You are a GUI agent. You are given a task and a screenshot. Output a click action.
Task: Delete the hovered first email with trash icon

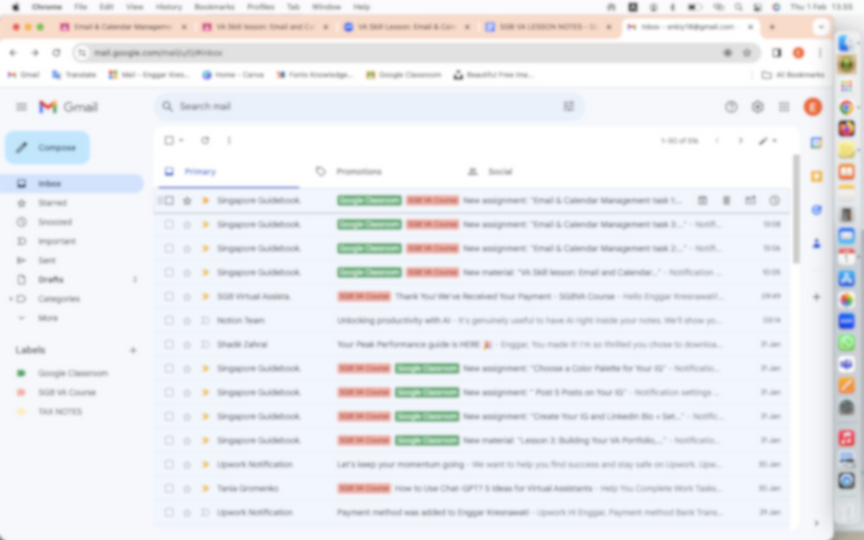tap(726, 201)
